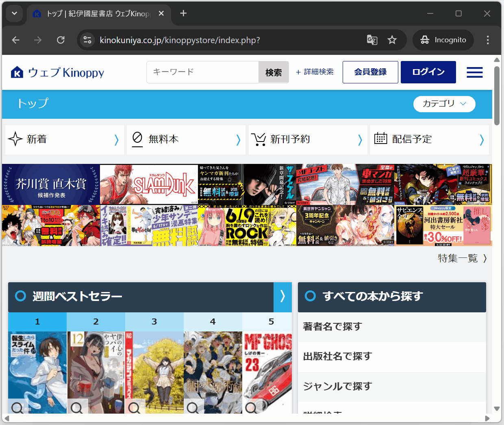Select 著者名で探す menu item

(392, 327)
